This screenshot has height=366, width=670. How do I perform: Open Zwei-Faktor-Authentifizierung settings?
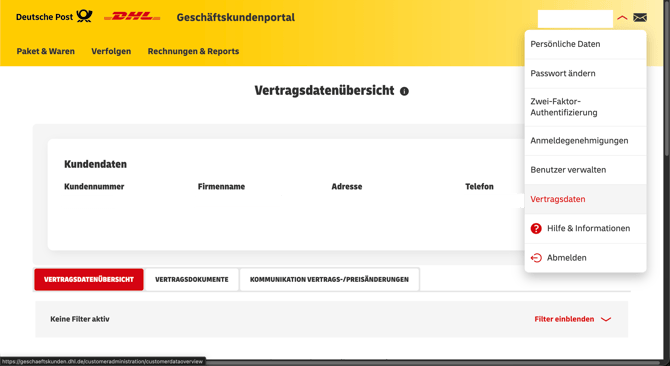pos(585,107)
